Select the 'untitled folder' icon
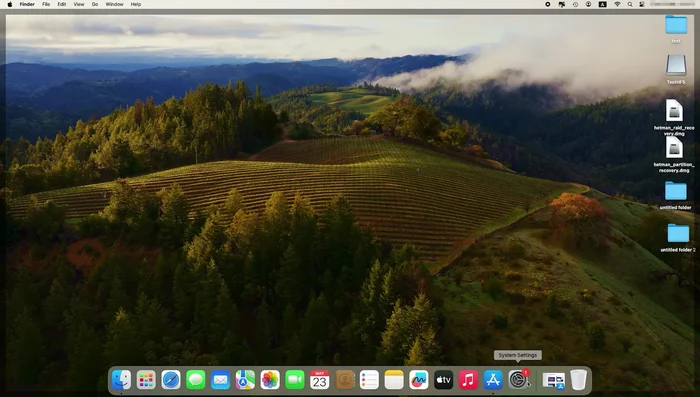The height and width of the screenshot is (397, 700). (x=675, y=191)
